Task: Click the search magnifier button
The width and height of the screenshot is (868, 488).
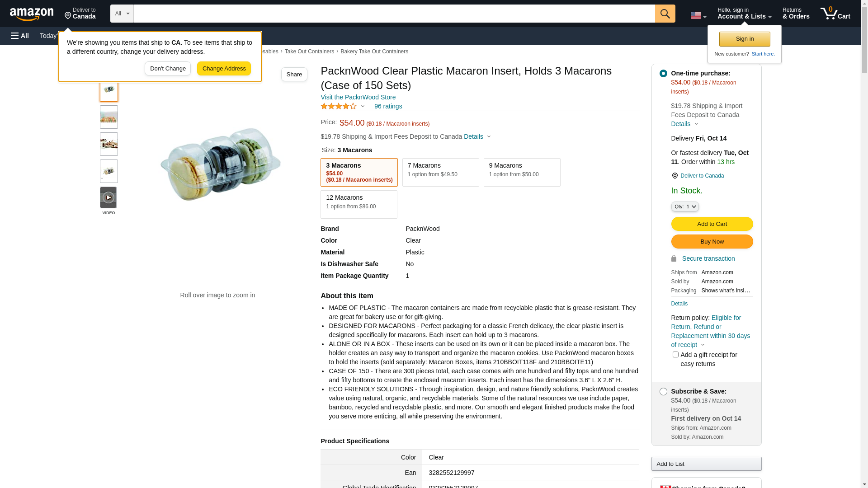Action: (x=665, y=14)
